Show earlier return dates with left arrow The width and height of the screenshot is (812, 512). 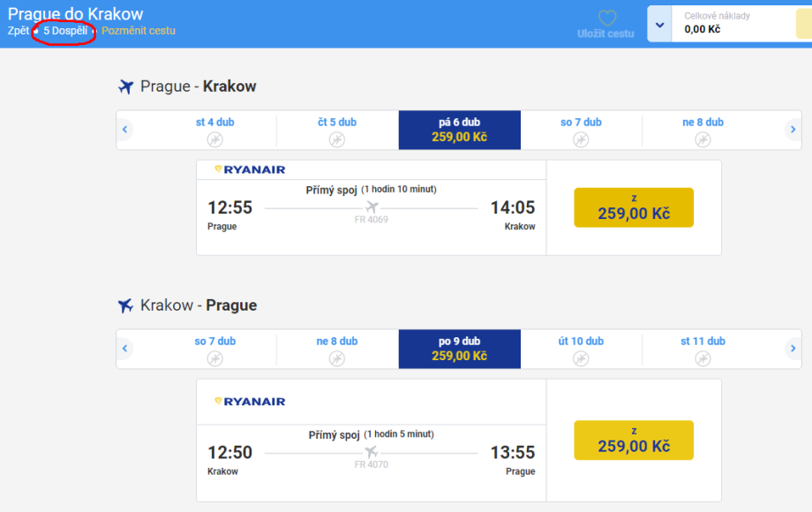(x=125, y=349)
